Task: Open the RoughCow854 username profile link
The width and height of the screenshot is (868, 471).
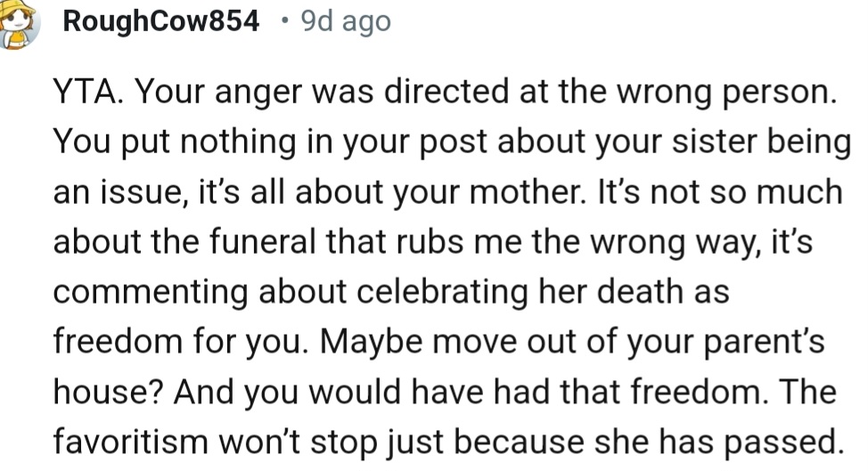Action: 161,21
